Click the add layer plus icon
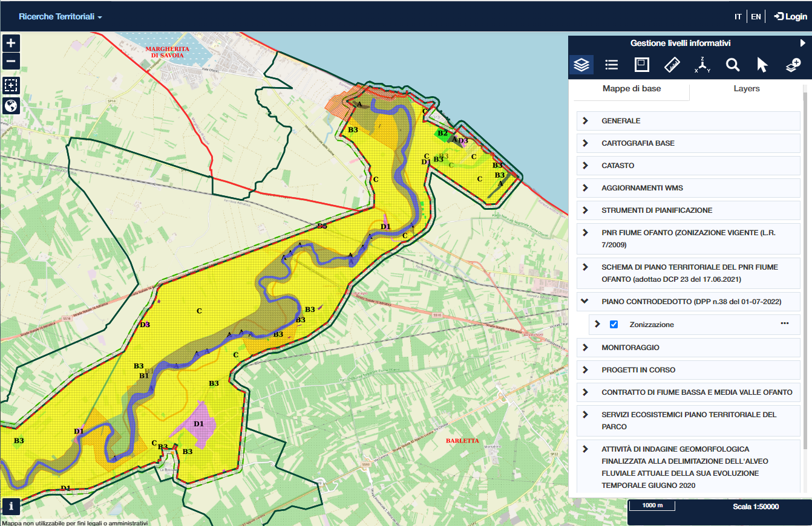Viewport: 812px width, 526px height. (x=793, y=65)
